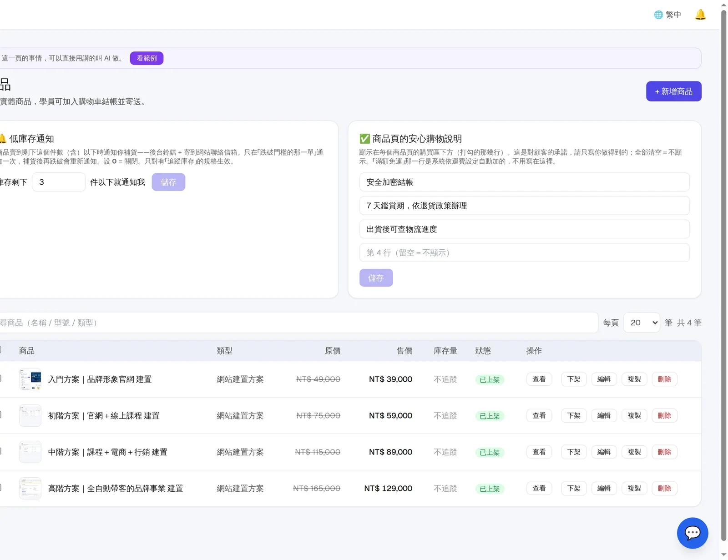The width and height of the screenshot is (728, 560).
Task: Click the page's vertical scrollbar
Action: [723, 276]
